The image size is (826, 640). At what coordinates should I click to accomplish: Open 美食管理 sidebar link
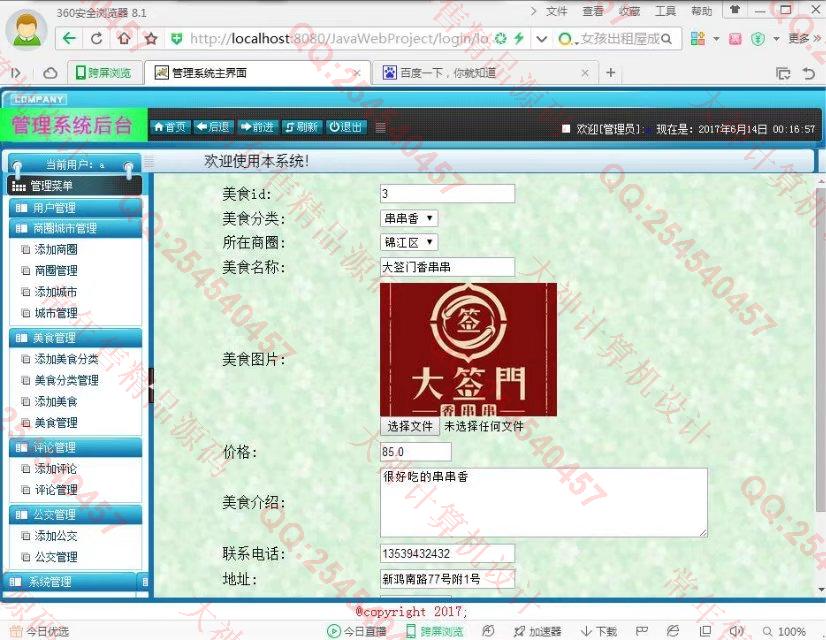point(56,422)
